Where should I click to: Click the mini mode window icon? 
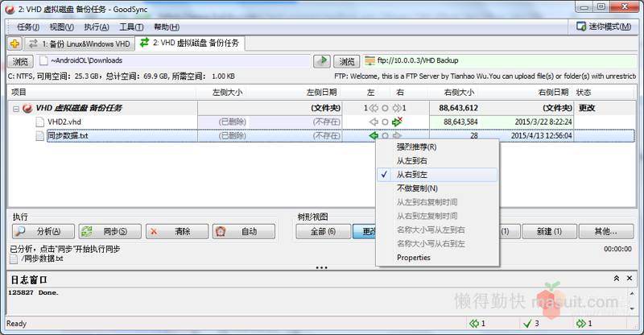[x=580, y=27]
